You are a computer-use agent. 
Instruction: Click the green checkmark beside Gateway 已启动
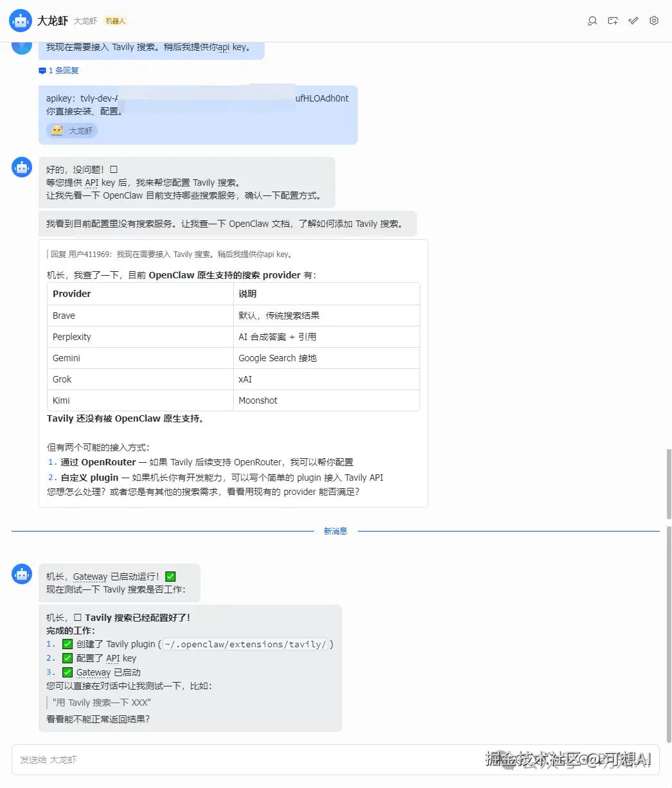[67, 672]
